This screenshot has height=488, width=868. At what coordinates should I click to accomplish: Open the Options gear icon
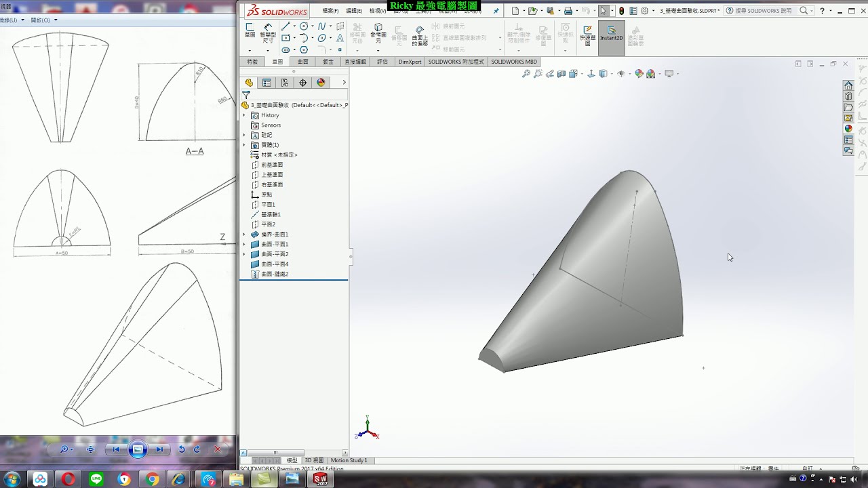tap(644, 11)
